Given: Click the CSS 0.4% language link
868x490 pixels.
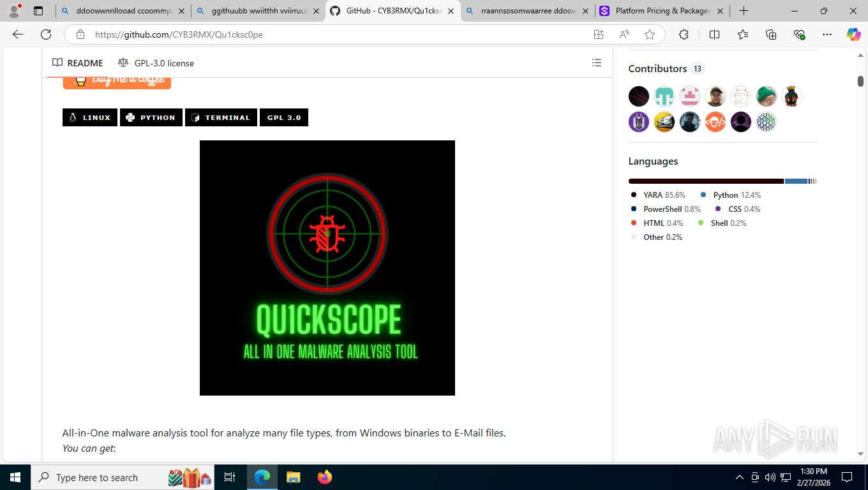Looking at the screenshot, I should click(x=737, y=209).
